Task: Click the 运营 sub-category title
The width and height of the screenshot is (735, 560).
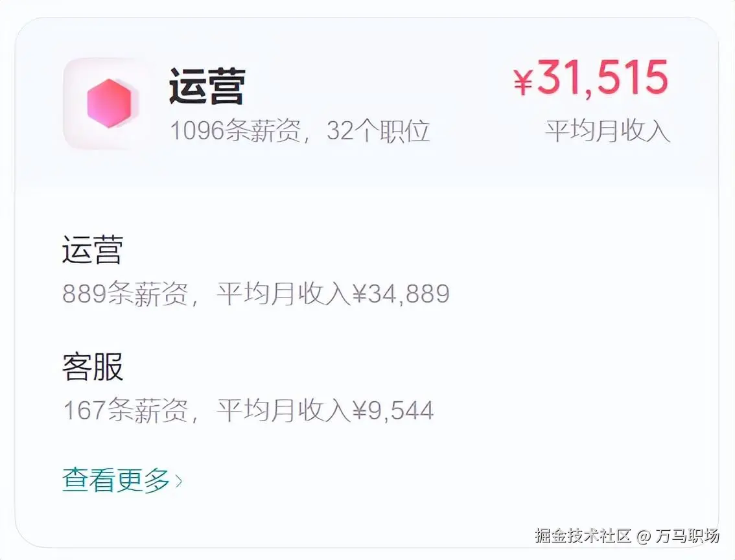Action: pos(93,251)
